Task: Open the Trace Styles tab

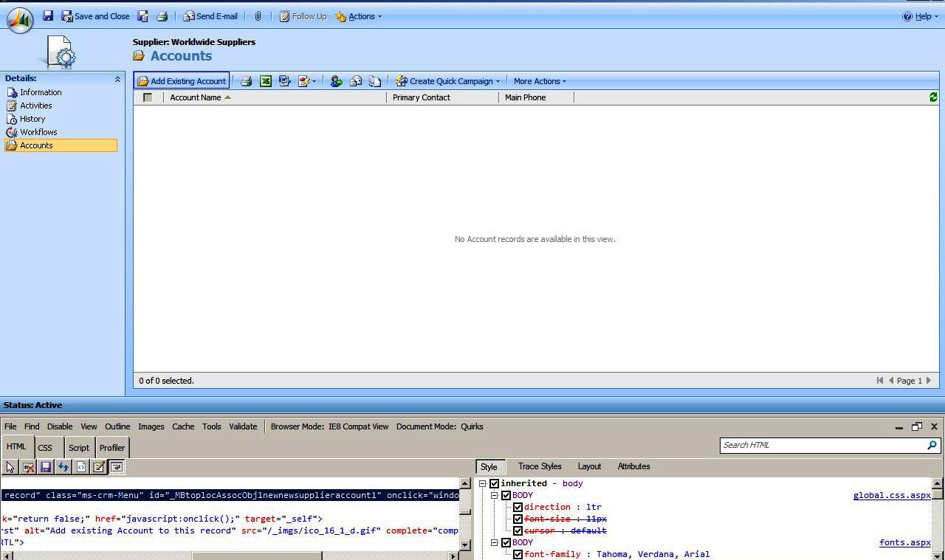Action: pyautogui.click(x=539, y=466)
